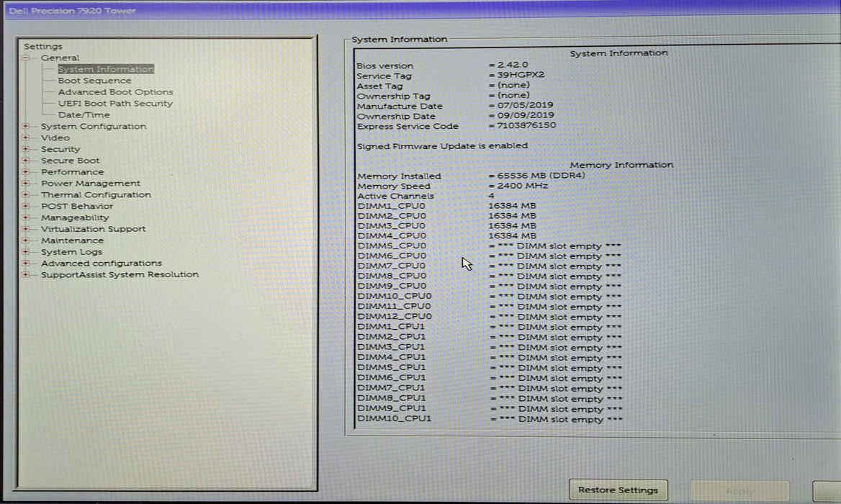
Task: Open UEFI Boot Path Security
Action: [x=115, y=103]
